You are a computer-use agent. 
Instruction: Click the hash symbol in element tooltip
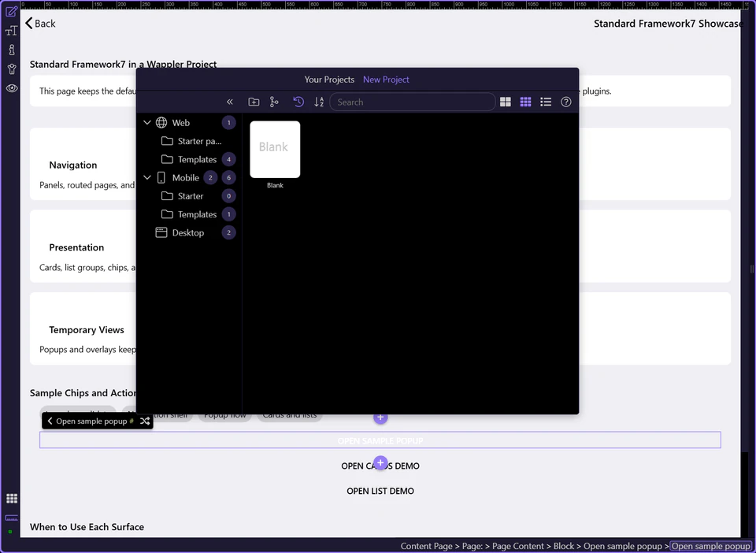click(x=132, y=421)
